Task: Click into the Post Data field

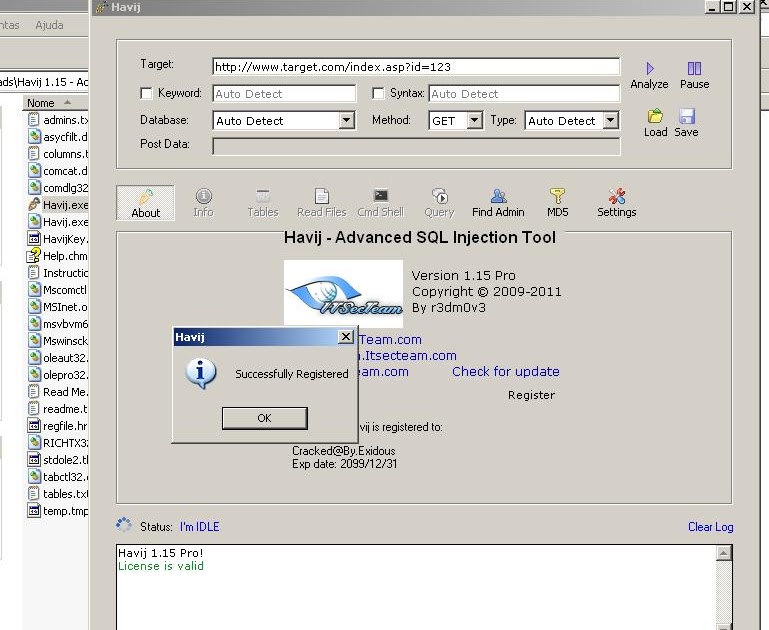Action: click(x=416, y=146)
